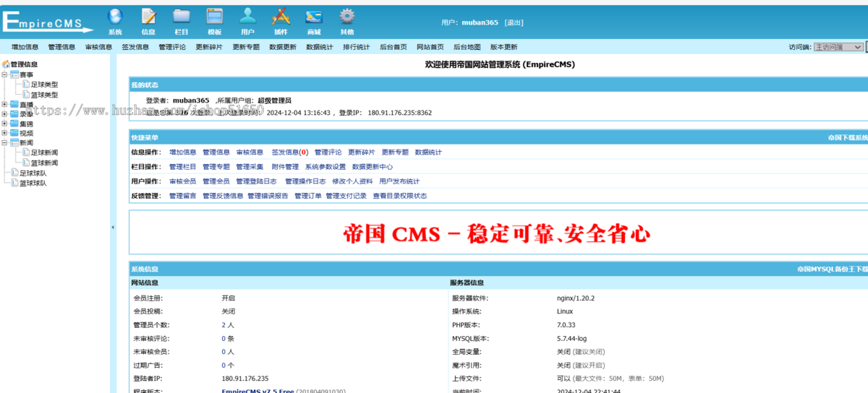Click the 2 人 administrator count link

228,324
